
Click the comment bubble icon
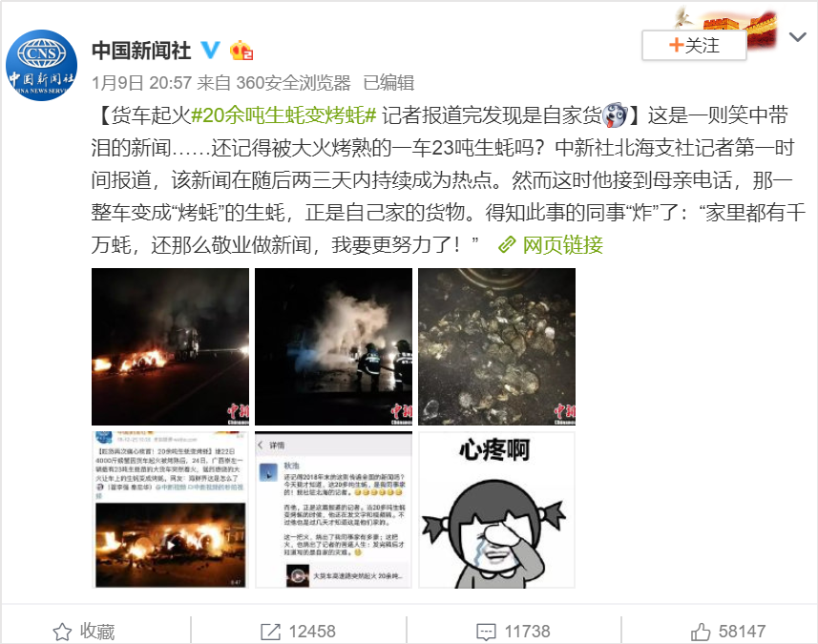(x=486, y=632)
